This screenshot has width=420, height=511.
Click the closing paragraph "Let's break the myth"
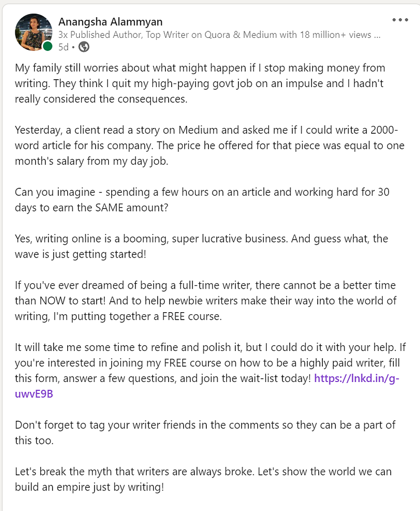pyautogui.click(x=205, y=479)
